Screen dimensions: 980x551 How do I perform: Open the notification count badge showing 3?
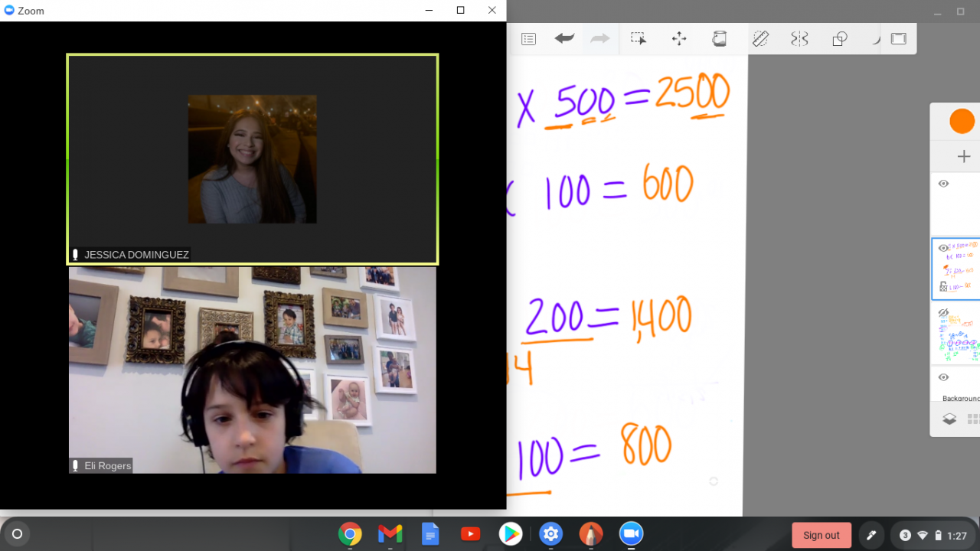(905, 535)
